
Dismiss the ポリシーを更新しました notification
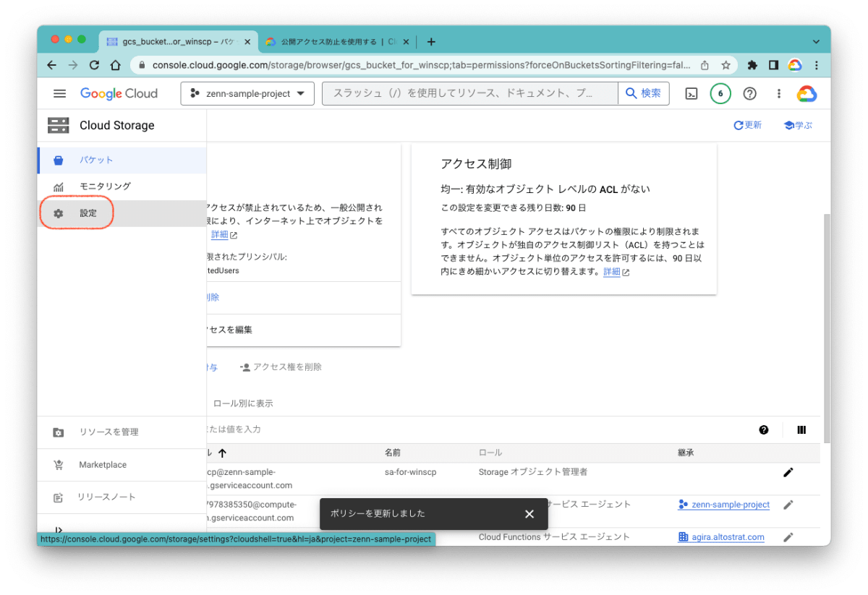(x=529, y=514)
